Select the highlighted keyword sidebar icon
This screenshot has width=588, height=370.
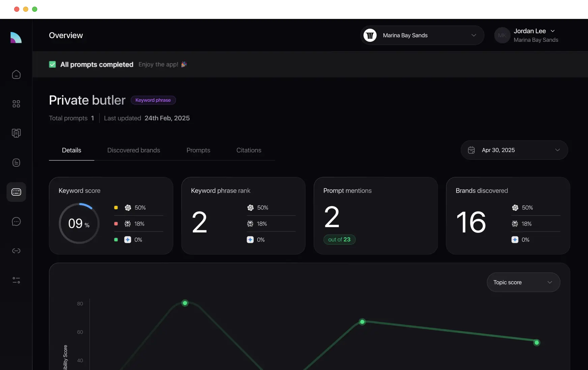[x=16, y=192]
